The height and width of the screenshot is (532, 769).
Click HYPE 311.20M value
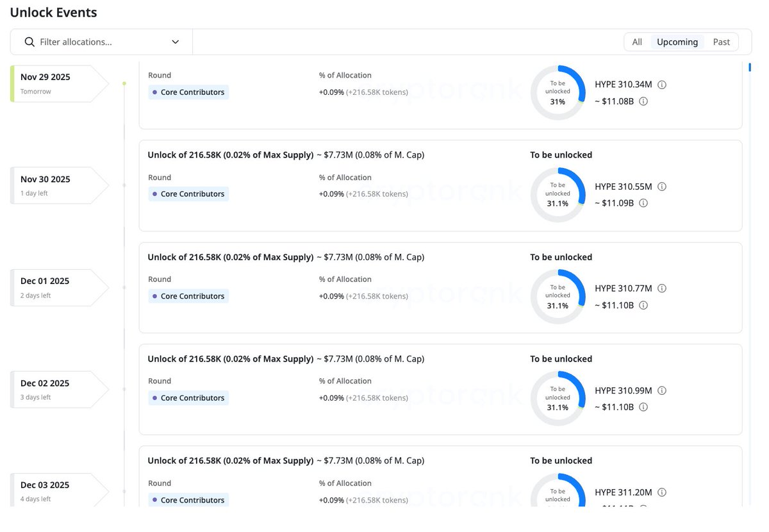click(x=624, y=492)
